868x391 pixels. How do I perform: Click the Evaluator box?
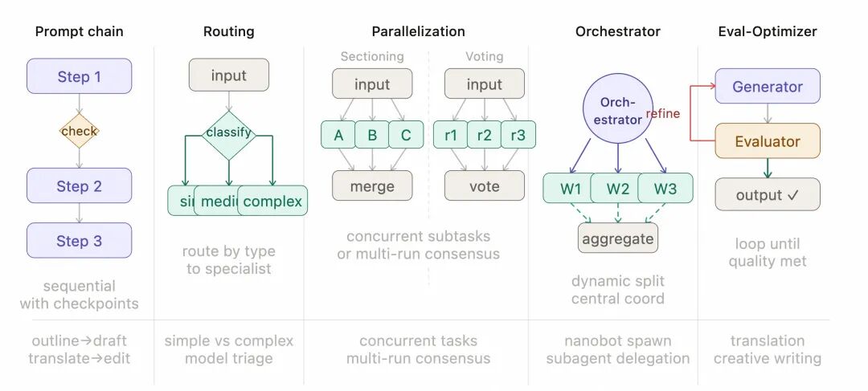click(x=768, y=141)
